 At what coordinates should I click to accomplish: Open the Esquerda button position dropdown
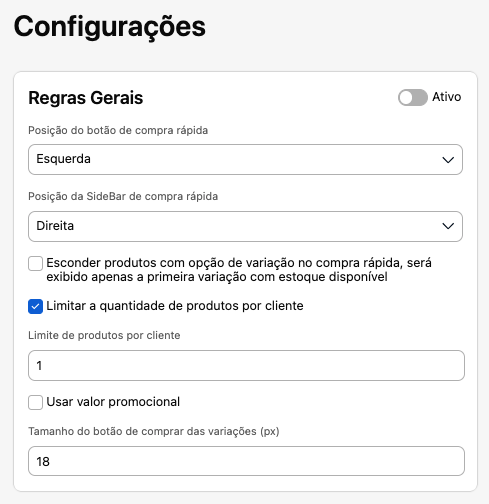[x=245, y=159]
